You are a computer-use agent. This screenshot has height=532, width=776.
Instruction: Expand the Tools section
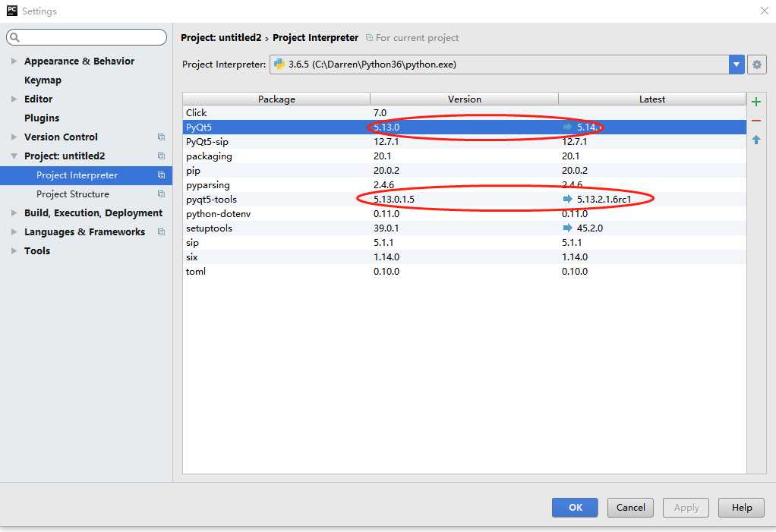click(14, 250)
